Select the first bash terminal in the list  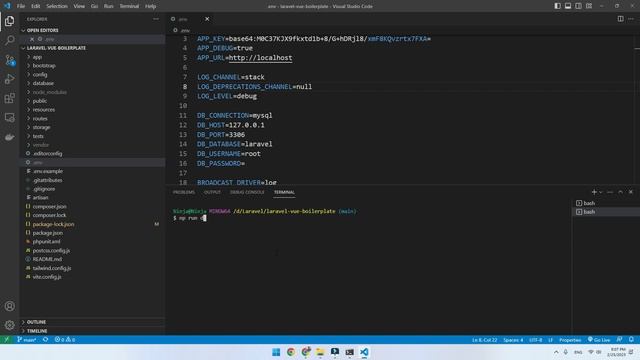tap(605, 203)
